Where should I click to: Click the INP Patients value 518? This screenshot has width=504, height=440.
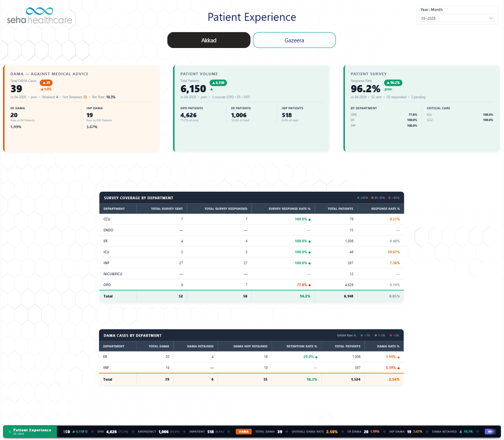click(287, 115)
